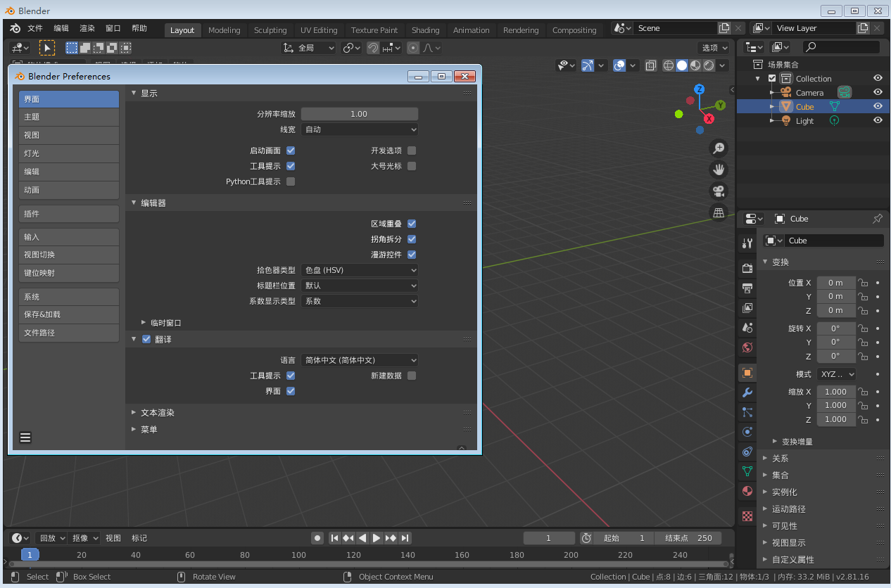891x588 pixels.
Task: Click the zoom magnifier icon in the viewport
Action: [719, 148]
